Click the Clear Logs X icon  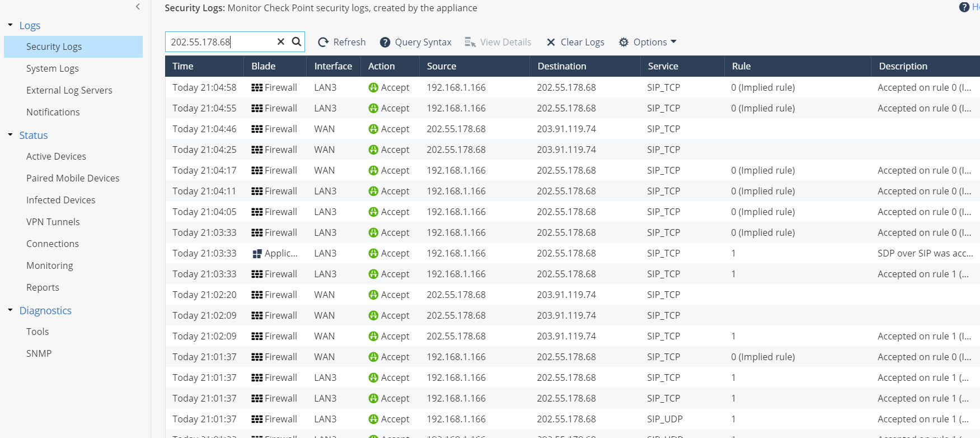(x=551, y=42)
